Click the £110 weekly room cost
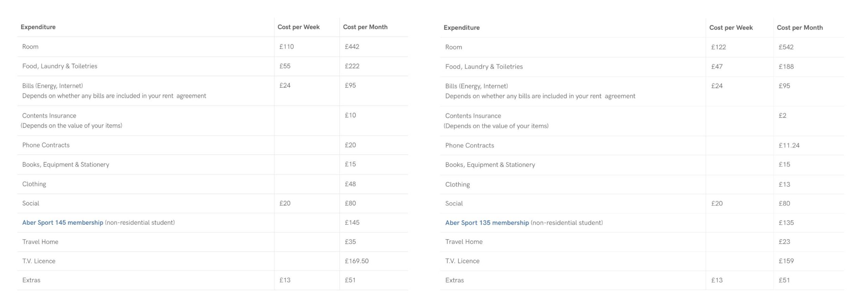 (x=286, y=47)
